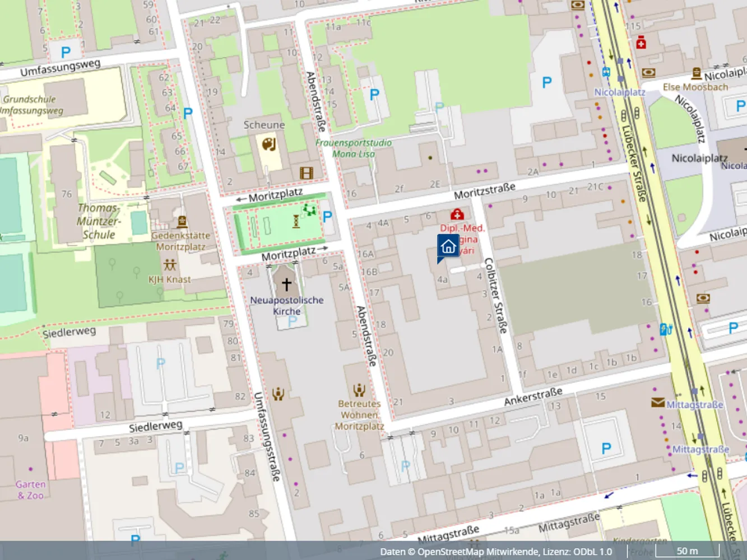Click the blue home location marker

pos(448,247)
